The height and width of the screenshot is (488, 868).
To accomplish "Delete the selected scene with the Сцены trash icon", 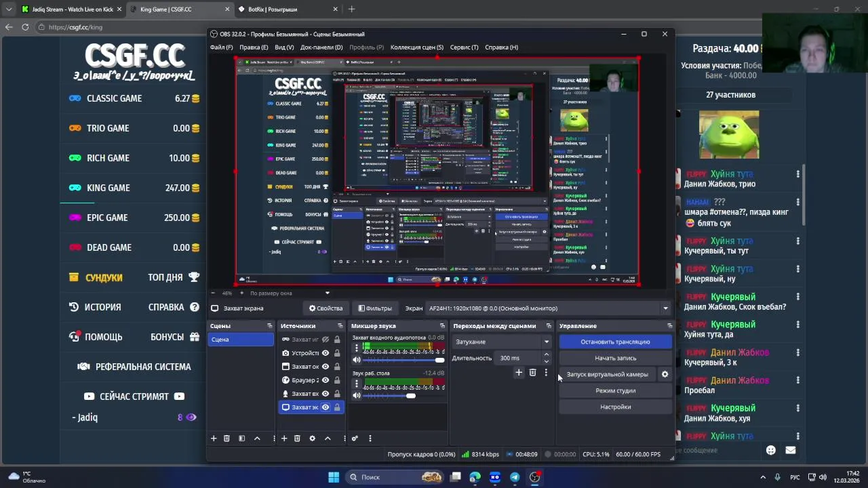I will tap(226, 439).
